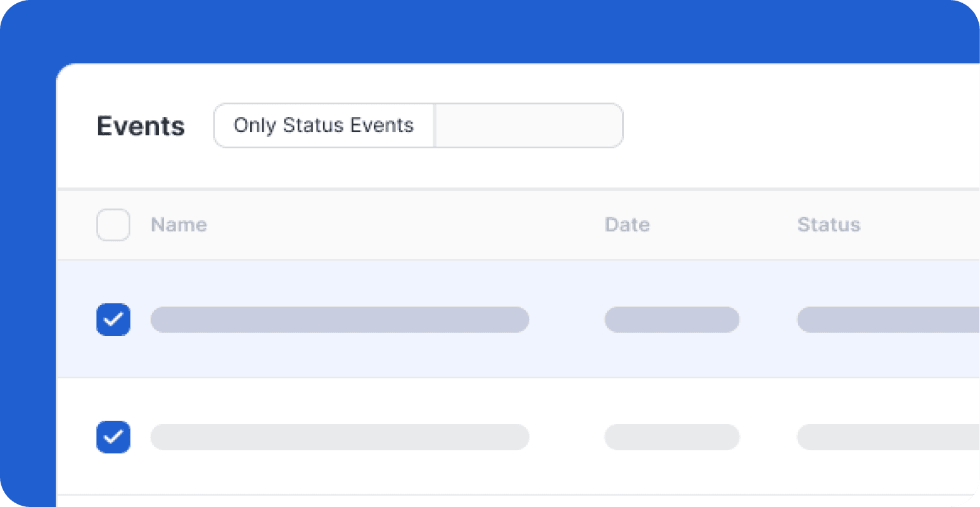Click the white checkmark icon in first row
The height and width of the screenshot is (507, 980).
[113, 319]
